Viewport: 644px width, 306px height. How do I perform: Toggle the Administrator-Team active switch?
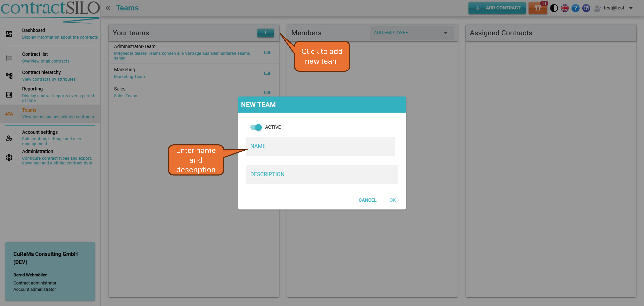click(267, 52)
